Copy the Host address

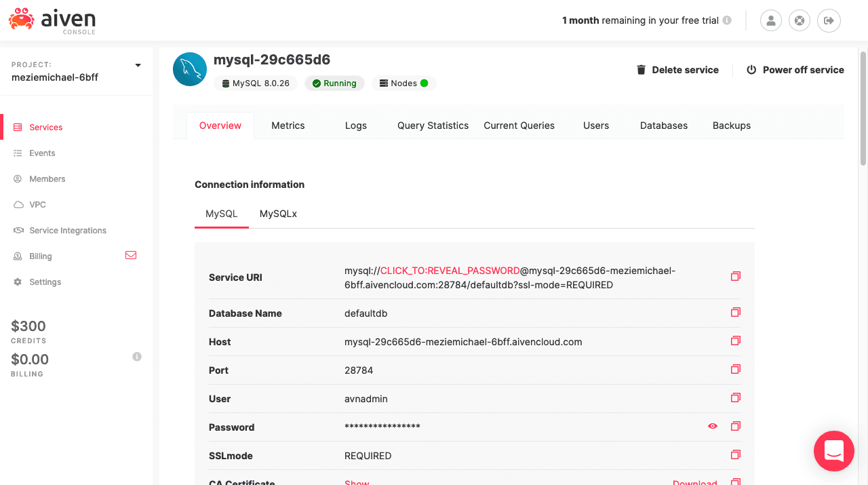(735, 341)
